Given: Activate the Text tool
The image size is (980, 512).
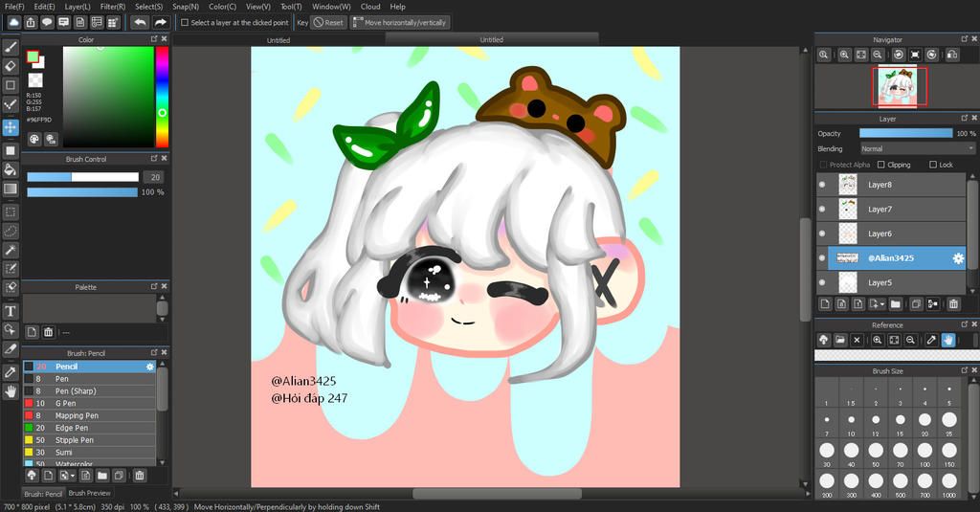Looking at the screenshot, I should pyautogui.click(x=11, y=311).
